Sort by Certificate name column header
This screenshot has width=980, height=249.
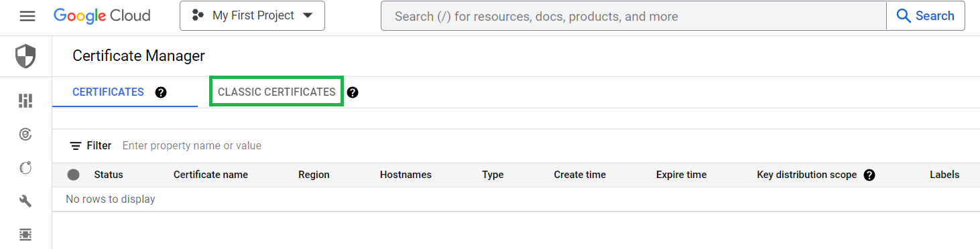[210, 175]
